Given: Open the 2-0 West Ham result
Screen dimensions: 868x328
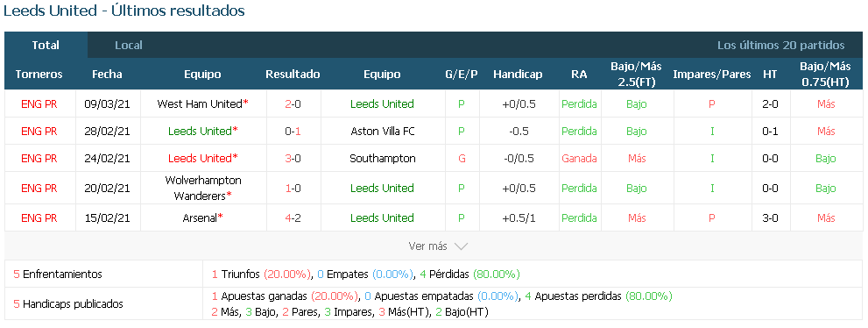Looking at the screenshot, I should [293, 103].
